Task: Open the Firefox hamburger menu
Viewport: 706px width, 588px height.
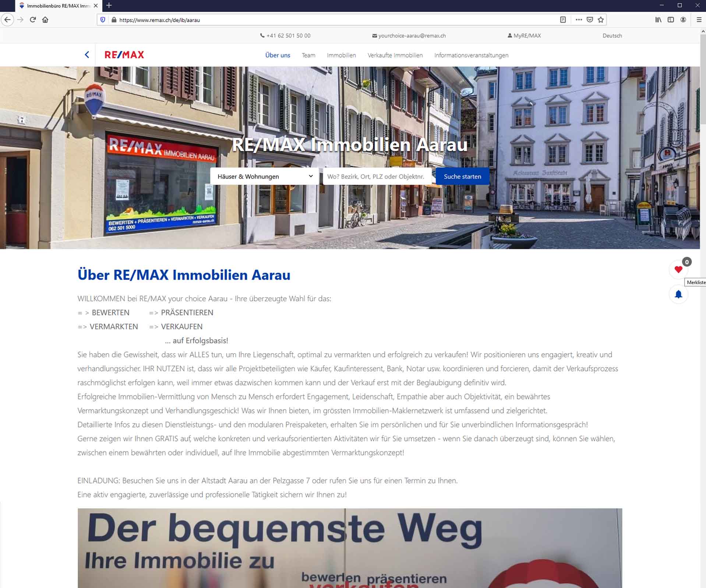Action: point(699,20)
